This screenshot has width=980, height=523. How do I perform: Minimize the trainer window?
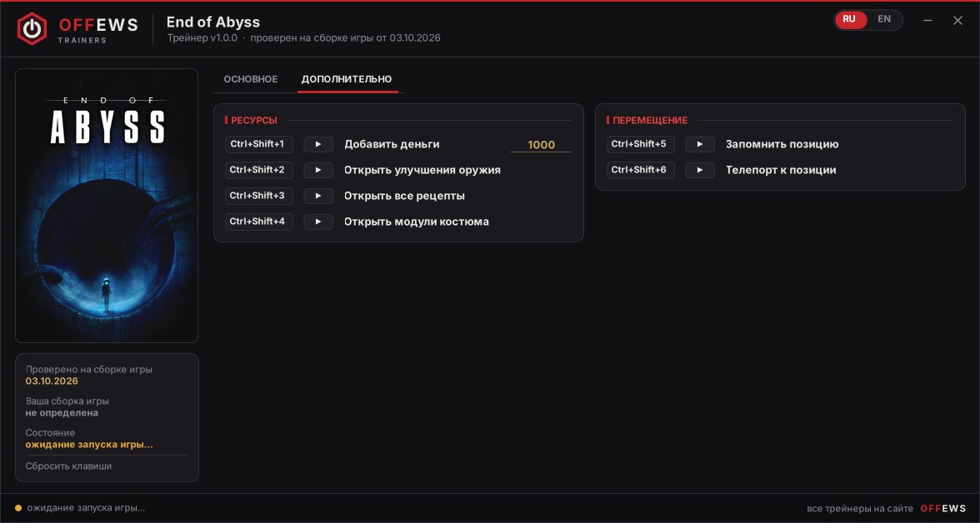click(928, 21)
